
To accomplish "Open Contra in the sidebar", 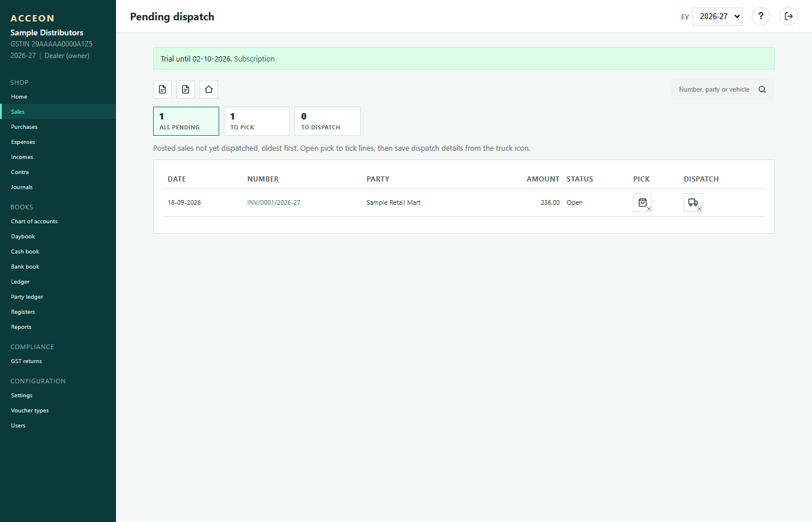I will (x=58, y=172).
